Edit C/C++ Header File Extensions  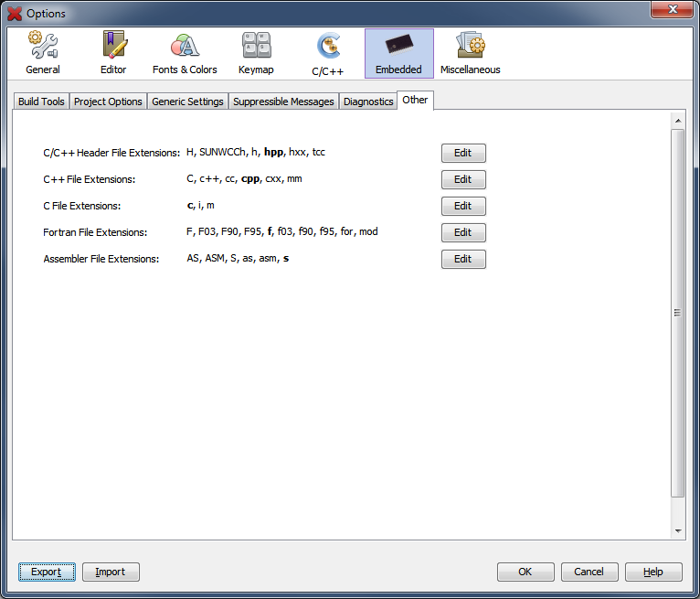pyautogui.click(x=463, y=153)
